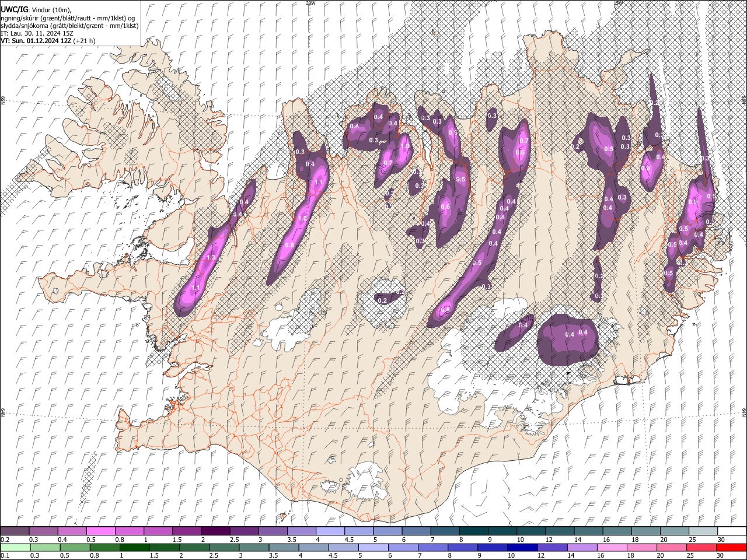Image resolution: width=747 pixels, height=560 pixels.
Task: Pick the dark green rain legend swatch labelled 1
Action: point(135,547)
